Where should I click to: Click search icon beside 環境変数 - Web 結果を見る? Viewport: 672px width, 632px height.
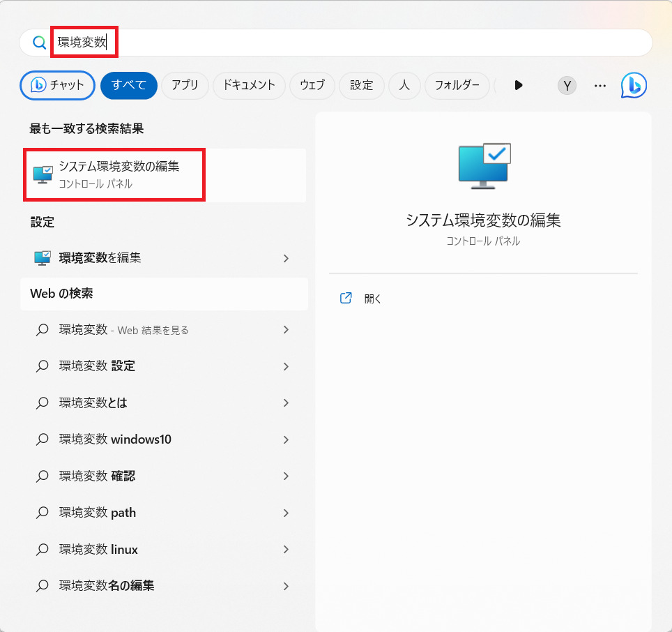pos(42,330)
